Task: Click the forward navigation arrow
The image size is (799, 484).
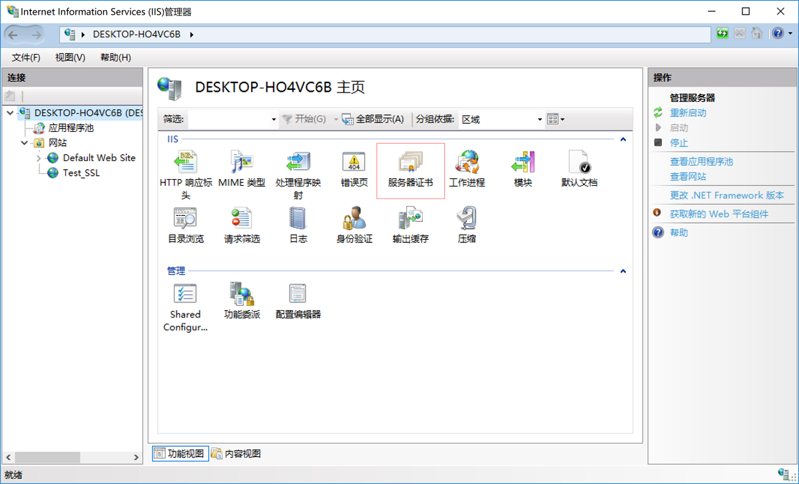Action: 36,35
